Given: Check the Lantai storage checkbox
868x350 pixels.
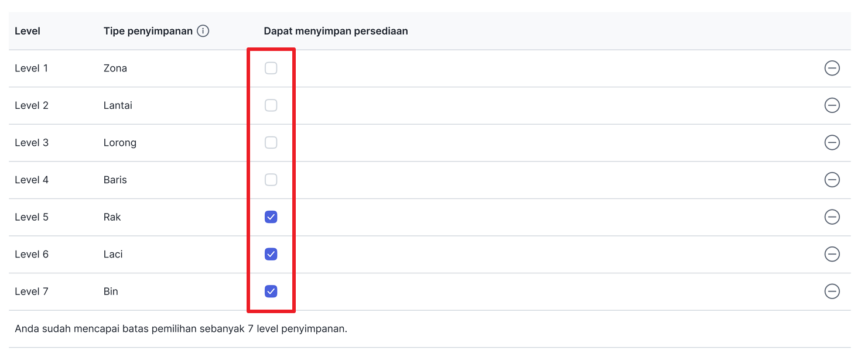Looking at the screenshot, I should (x=271, y=105).
